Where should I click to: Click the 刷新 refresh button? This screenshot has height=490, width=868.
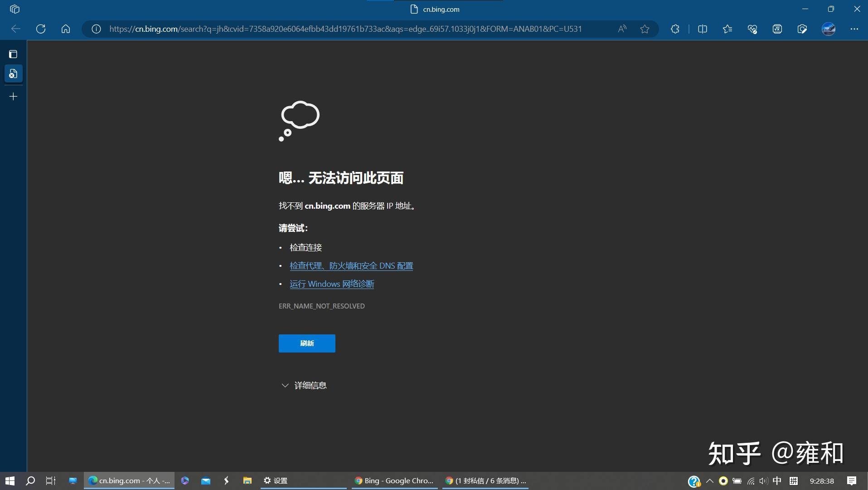pos(307,343)
